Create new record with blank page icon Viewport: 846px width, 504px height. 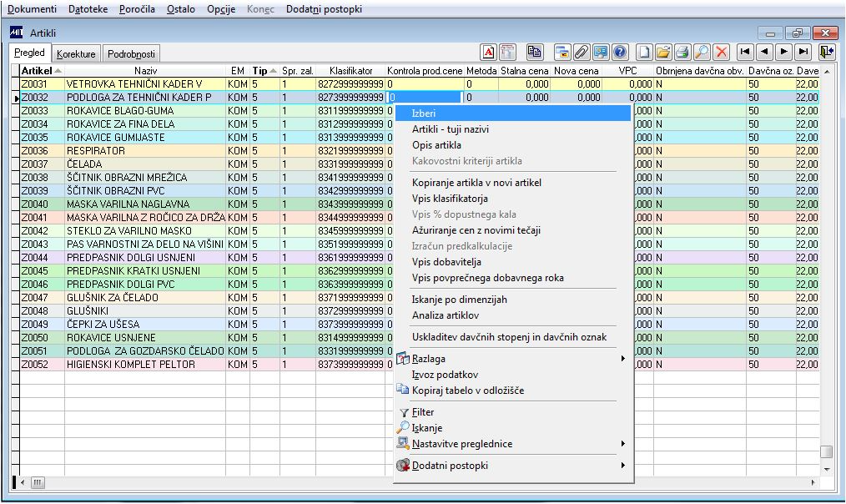pyautogui.click(x=644, y=52)
